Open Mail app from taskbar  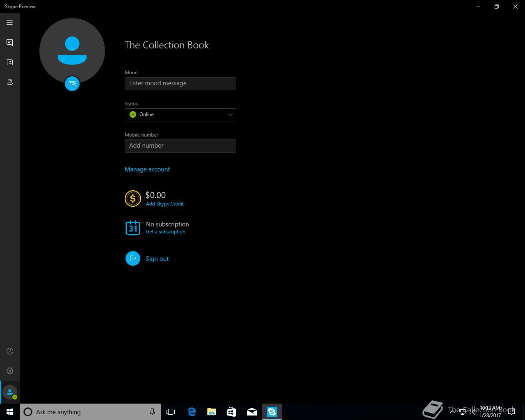click(x=251, y=412)
